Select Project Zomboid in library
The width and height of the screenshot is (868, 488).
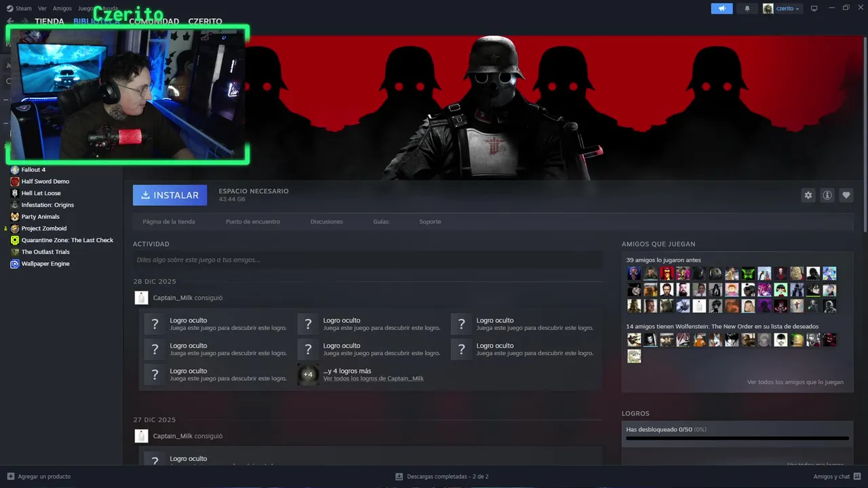44,228
